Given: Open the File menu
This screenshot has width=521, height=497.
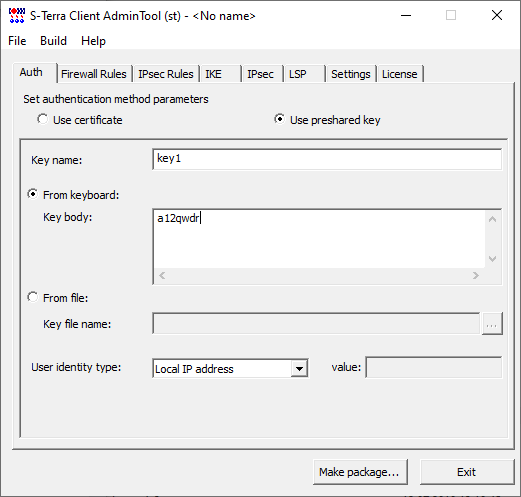Looking at the screenshot, I should click(17, 41).
